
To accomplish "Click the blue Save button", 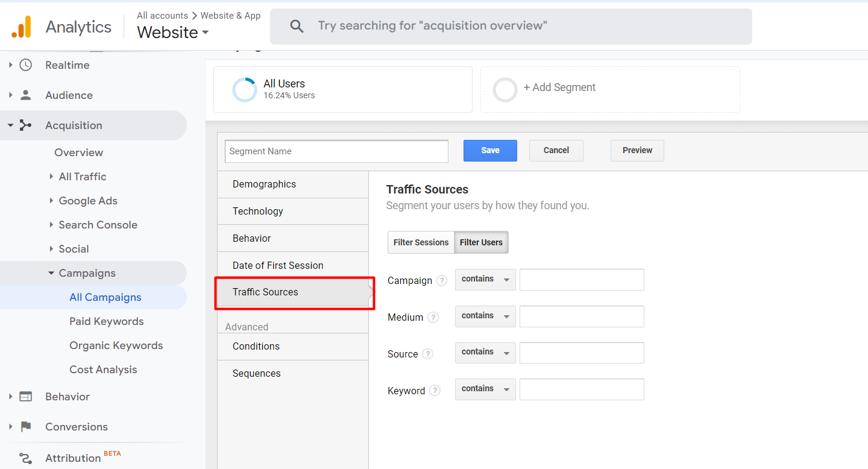I will (490, 151).
